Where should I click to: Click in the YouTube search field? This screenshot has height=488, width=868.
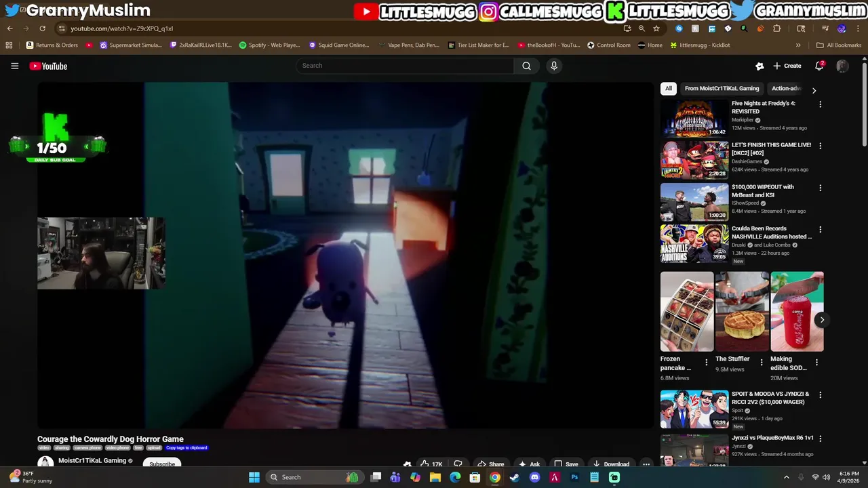pyautogui.click(x=404, y=66)
